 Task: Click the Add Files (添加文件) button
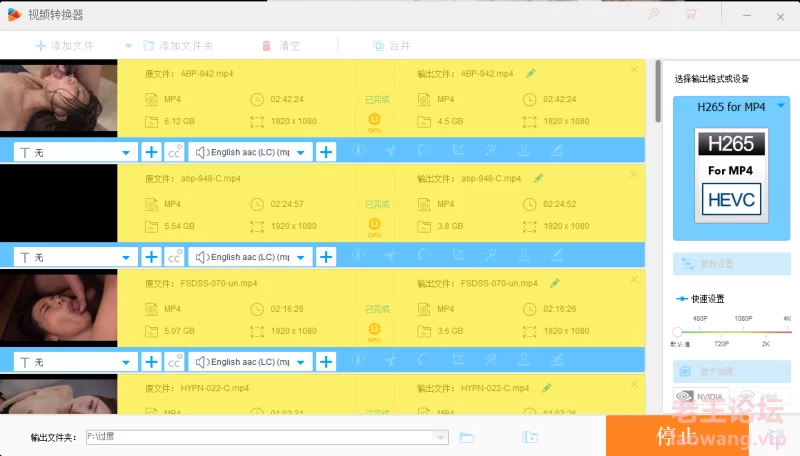pos(65,46)
